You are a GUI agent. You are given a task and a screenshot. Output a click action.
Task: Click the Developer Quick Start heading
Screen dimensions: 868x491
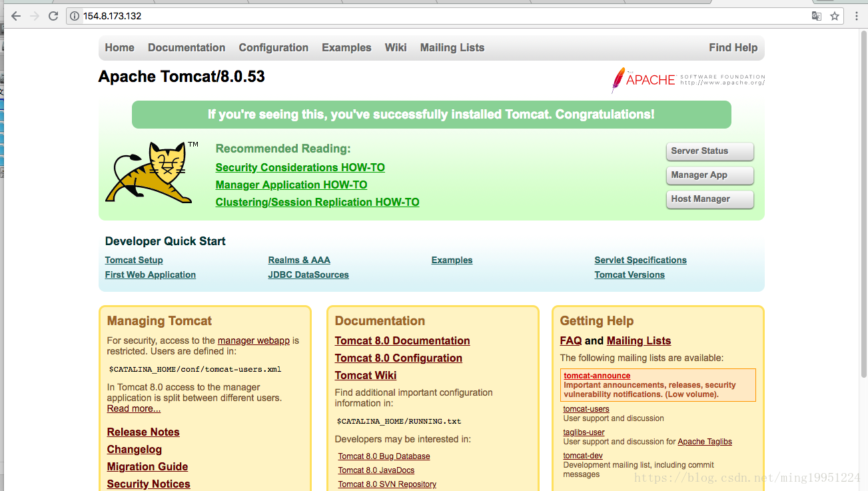[x=165, y=241]
